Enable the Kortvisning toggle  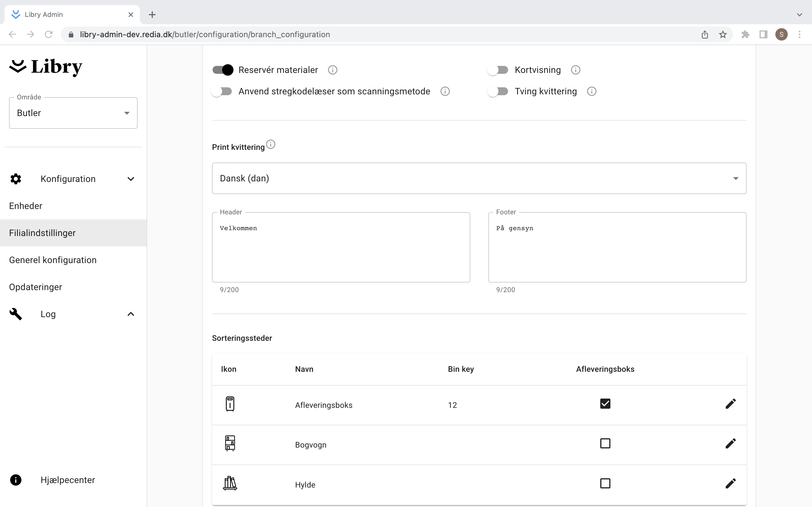tap(498, 70)
